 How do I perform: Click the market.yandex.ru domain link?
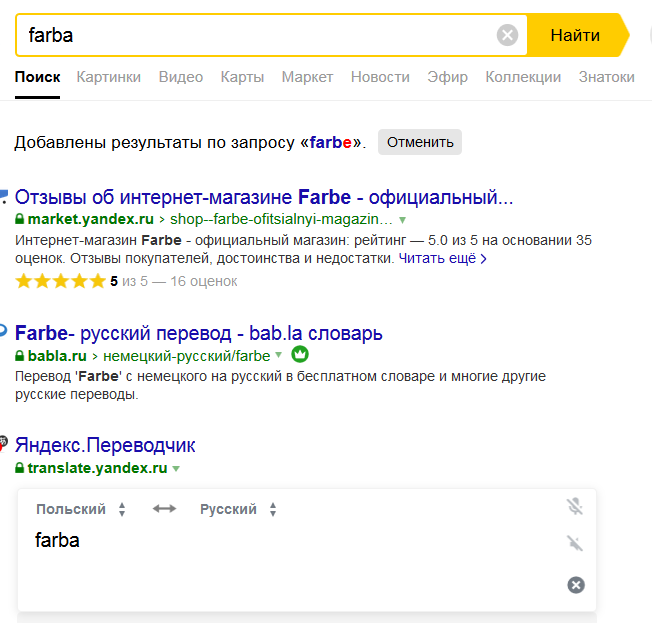[x=91, y=219]
